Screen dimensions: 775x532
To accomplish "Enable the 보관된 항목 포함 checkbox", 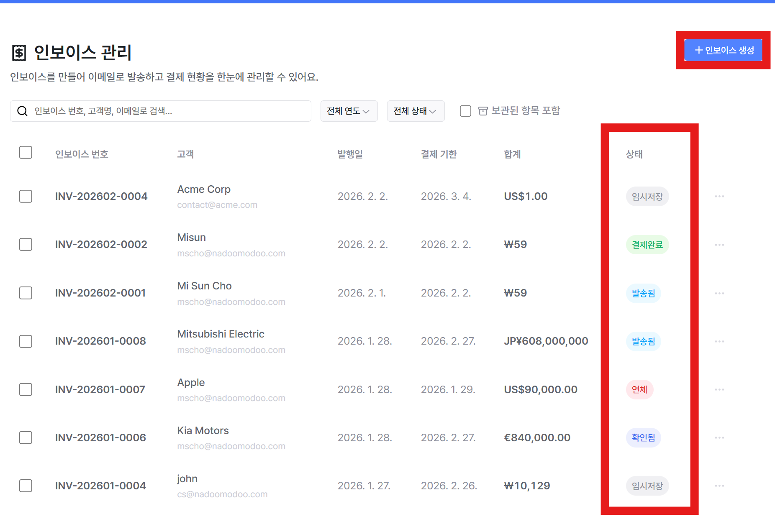I will pos(465,110).
